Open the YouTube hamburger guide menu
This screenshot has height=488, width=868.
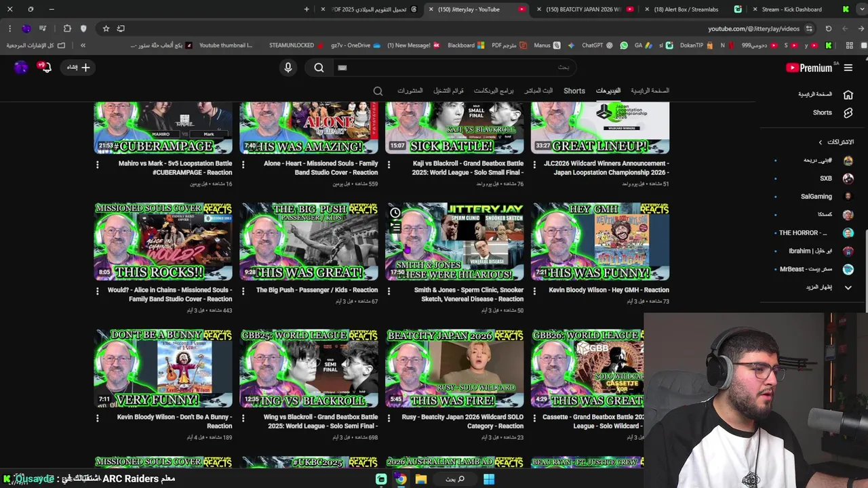848,68
